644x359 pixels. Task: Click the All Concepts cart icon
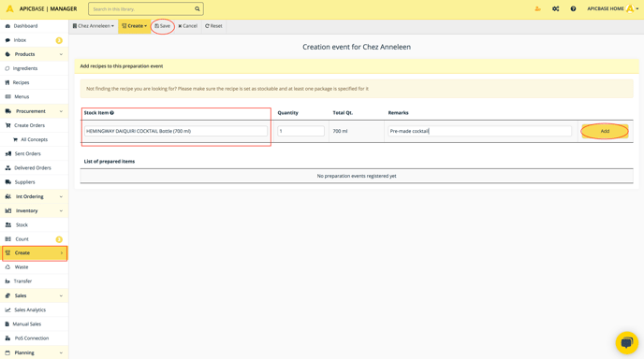click(15, 139)
